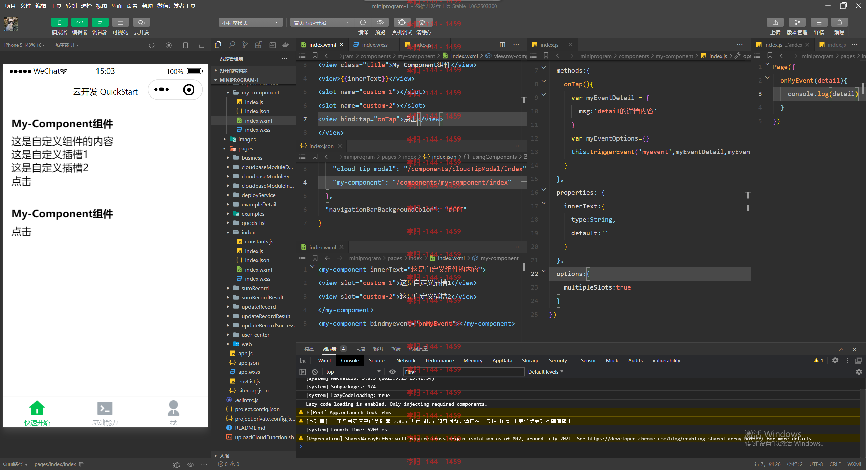Image resolution: width=868 pixels, height=470 pixels.
Task: Copy page path icon in status bar
Action: point(82,464)
